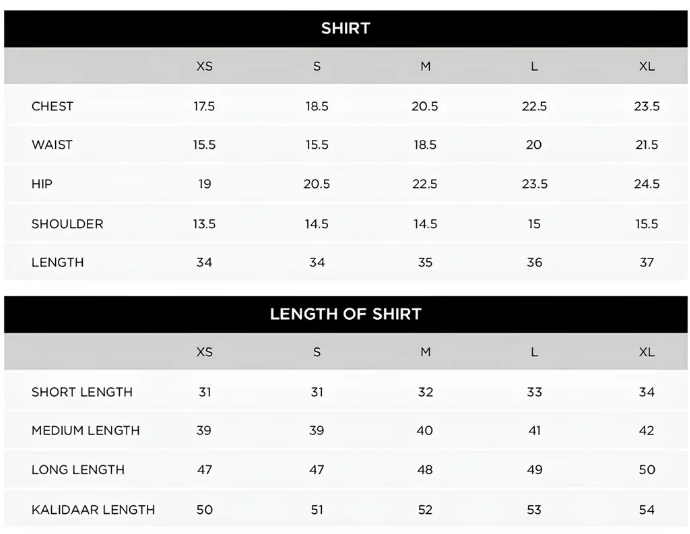Click the short length value for size M
690x534 pixels.
click(x=425, y=392)
